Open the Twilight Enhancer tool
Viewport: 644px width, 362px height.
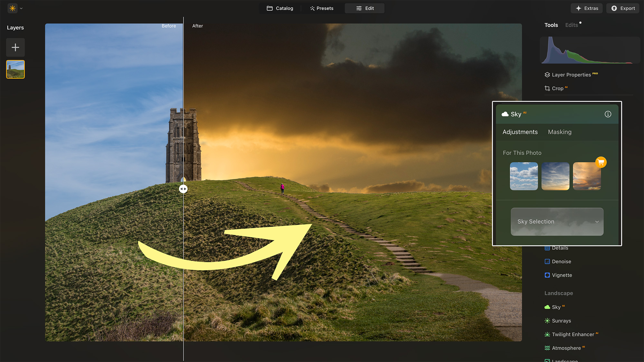point(571,334)
